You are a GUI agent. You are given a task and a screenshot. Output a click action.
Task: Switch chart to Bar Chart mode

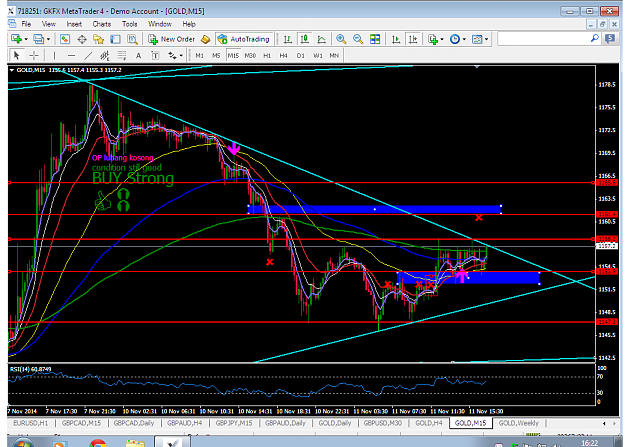[287, 39]
